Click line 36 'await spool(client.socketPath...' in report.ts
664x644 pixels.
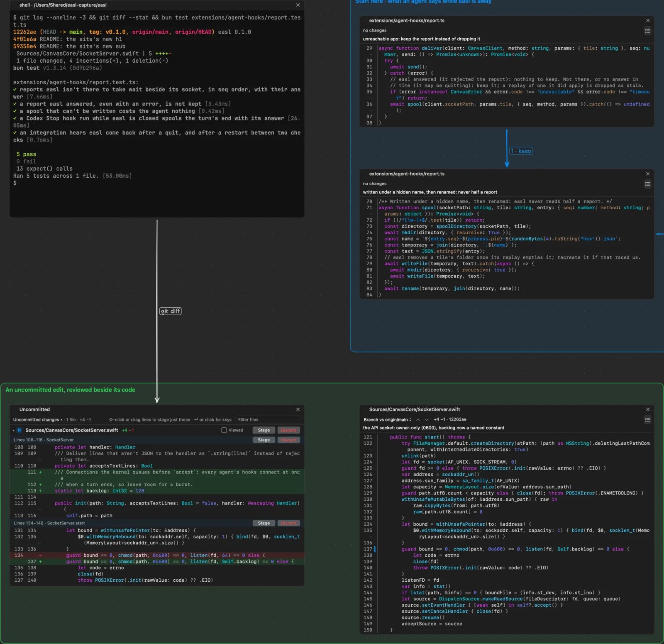[x=507, y=108]
